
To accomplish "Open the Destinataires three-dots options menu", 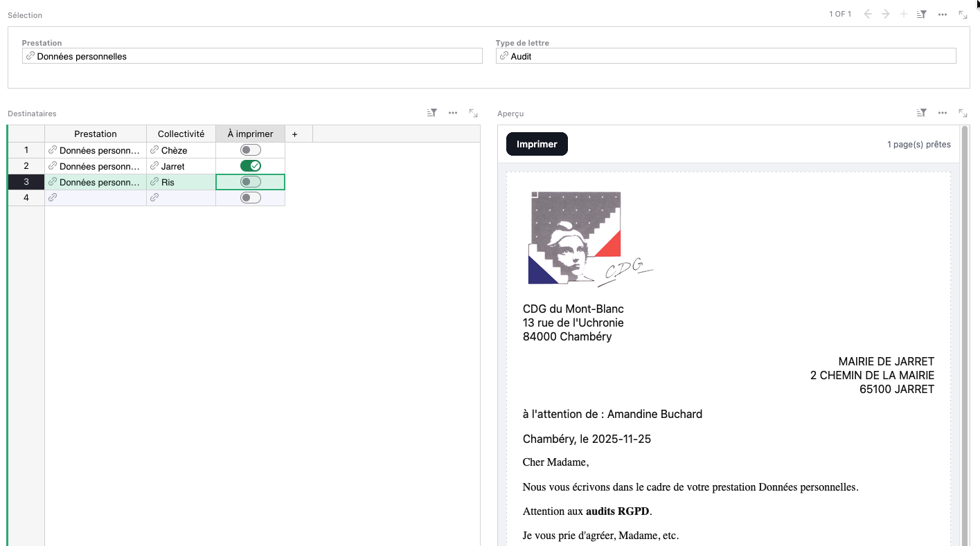I will pyautogui.click(x=453, y=113).
